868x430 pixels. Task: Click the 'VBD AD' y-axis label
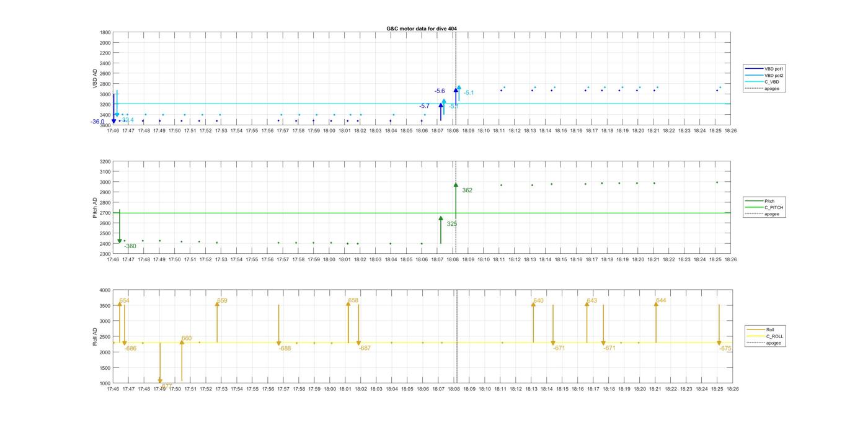pyautogui.click(x=95, y=79)
